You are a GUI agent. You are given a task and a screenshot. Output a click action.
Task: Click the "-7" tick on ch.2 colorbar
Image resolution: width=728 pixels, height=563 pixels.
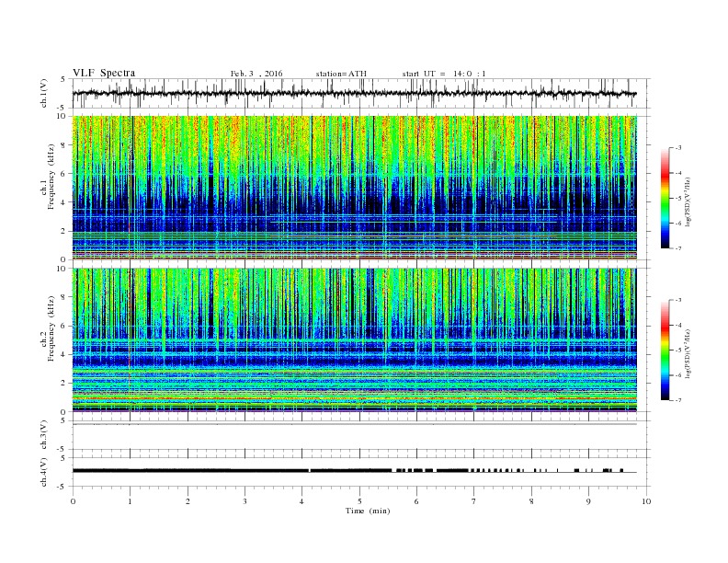677,400
